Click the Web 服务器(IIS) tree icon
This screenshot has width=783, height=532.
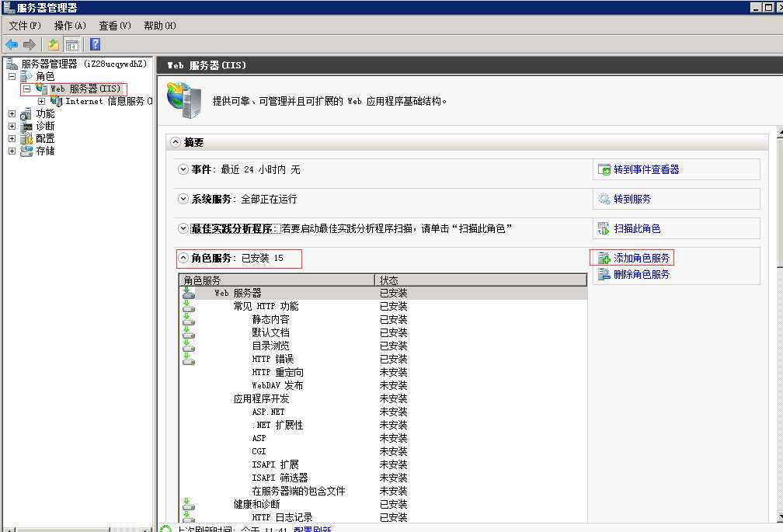coord(41,89)
